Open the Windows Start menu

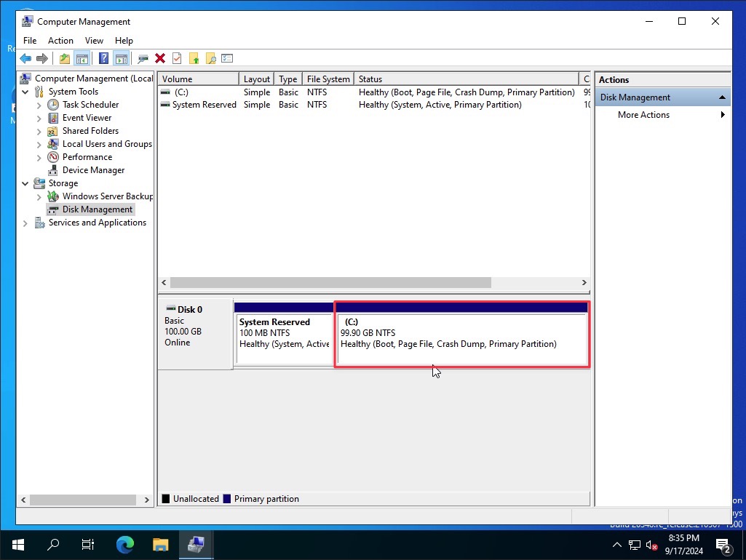click(x=17, y=545)
